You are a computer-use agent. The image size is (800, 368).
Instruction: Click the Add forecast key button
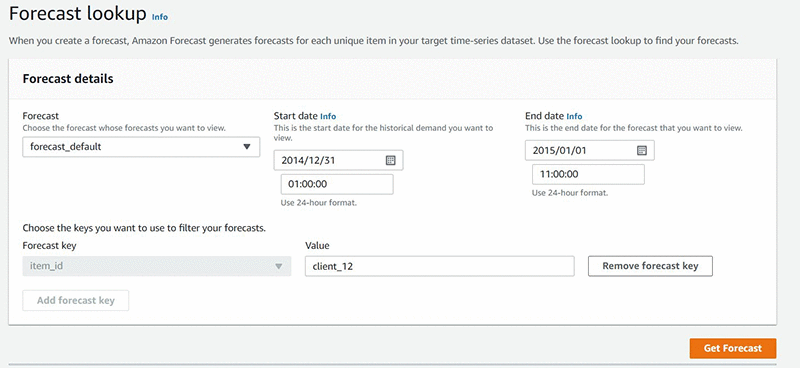click(x=76, y=301)
